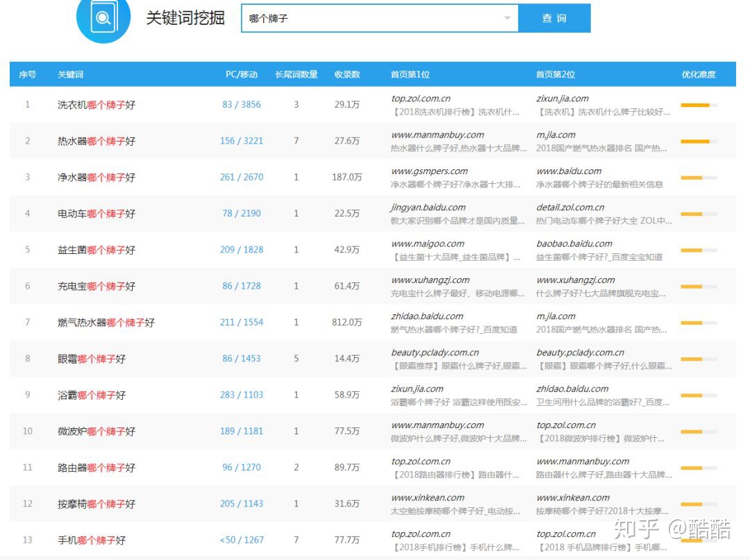Click difficulty bar for 眼霜哪个牌子好 row
Image resolution: width=750 pixels, height=560 pixels.
[x=699, y=359]
